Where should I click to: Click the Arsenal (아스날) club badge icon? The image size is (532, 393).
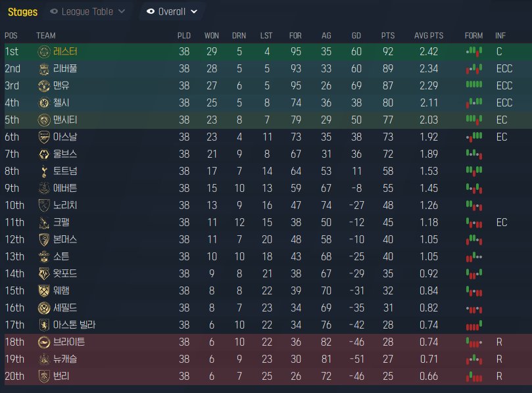(x=44, y=137)
